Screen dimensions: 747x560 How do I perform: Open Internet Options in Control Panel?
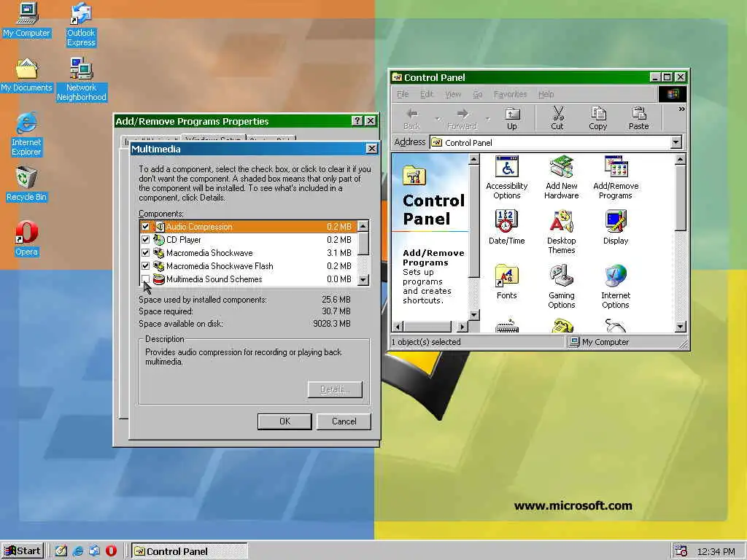click(616, 287)
